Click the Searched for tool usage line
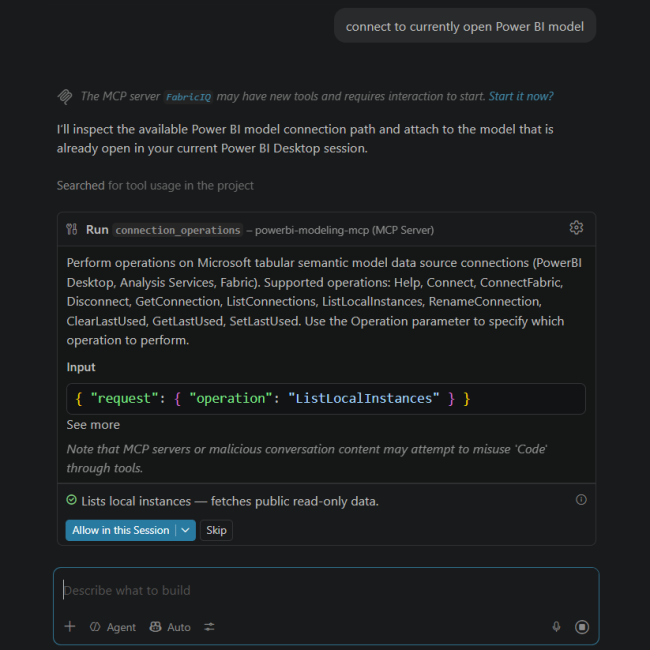Image resolution: width=650 pixels, height=650 pixels. coord(155,185)
